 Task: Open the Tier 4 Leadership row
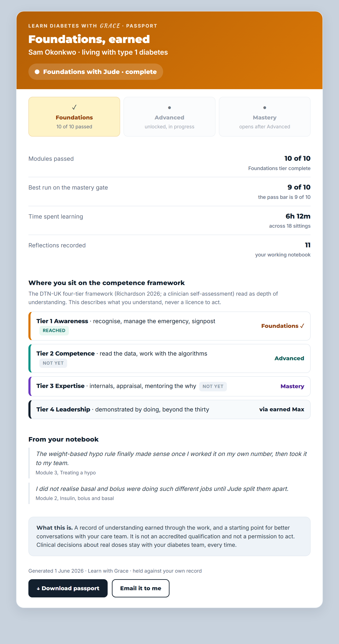(x=169, y=410)
